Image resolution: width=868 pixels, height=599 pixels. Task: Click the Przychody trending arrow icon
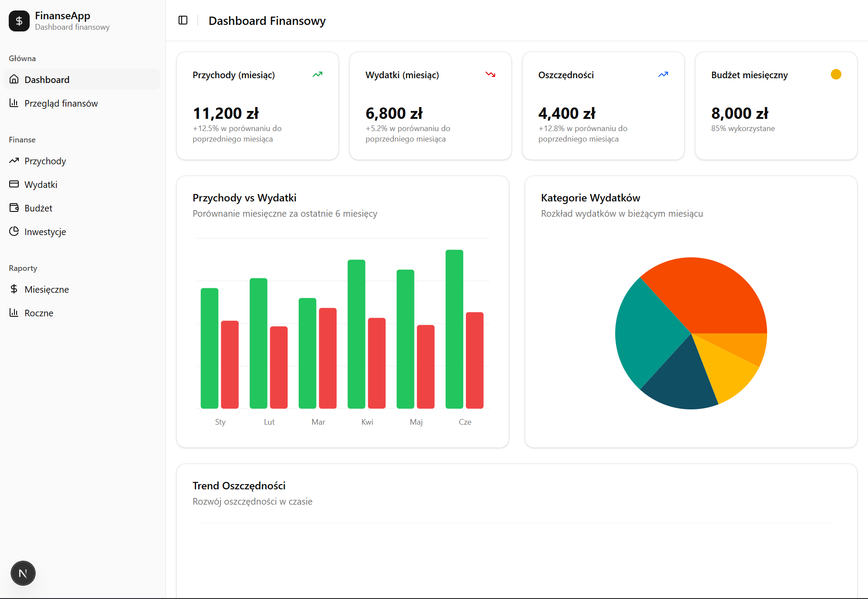pyautogui.click(x=14, y=161)
